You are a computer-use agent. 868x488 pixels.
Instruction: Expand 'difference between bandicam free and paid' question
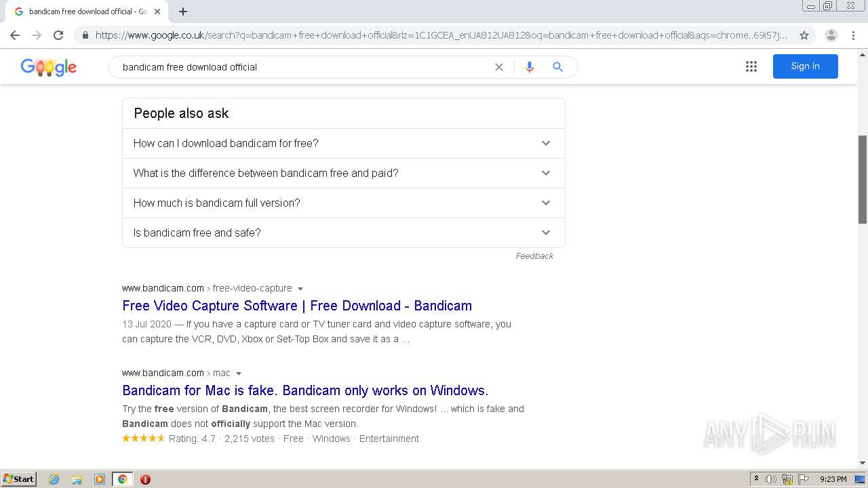(x=344, y=173)
